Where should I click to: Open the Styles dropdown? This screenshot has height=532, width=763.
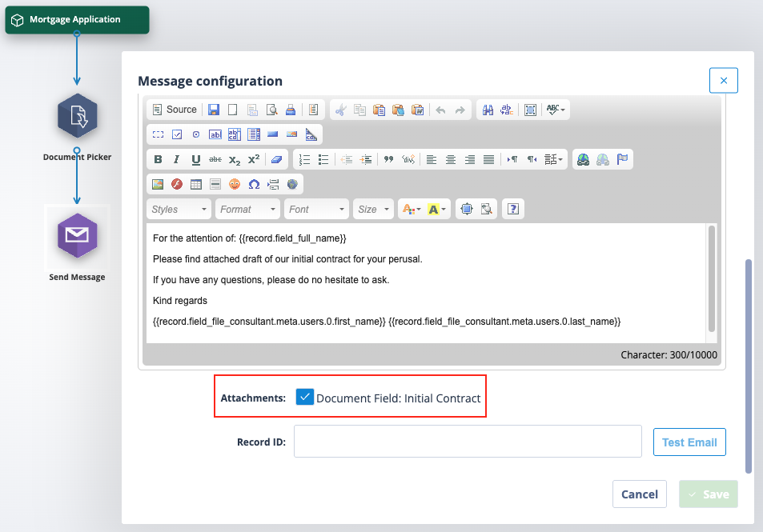tap(179, 209)
